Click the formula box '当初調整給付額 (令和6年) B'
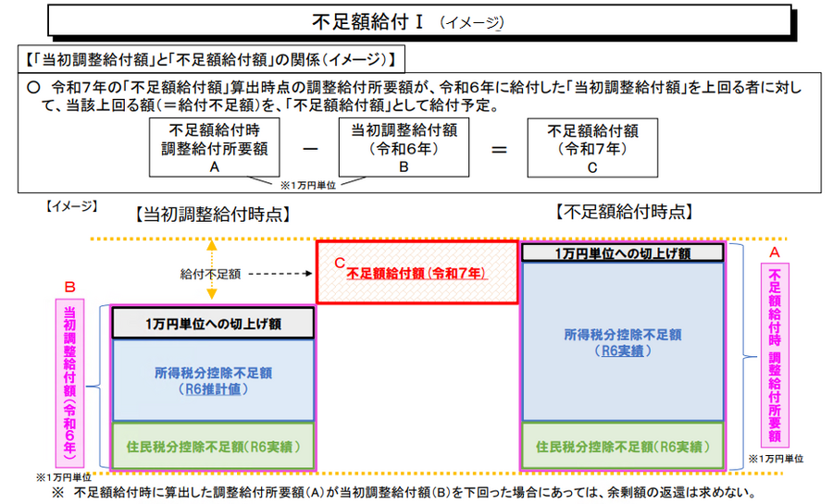The height and width of the screenshot is (504, 833). click(404, 147)
